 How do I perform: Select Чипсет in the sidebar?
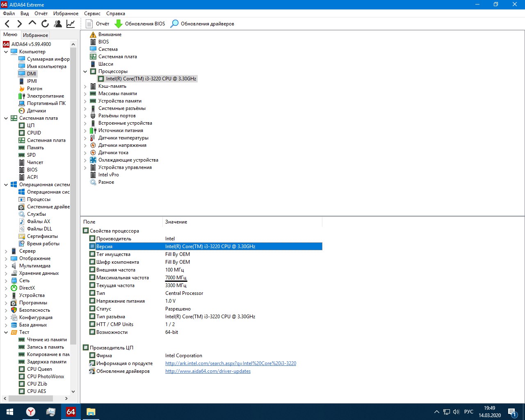pos(31,162)
